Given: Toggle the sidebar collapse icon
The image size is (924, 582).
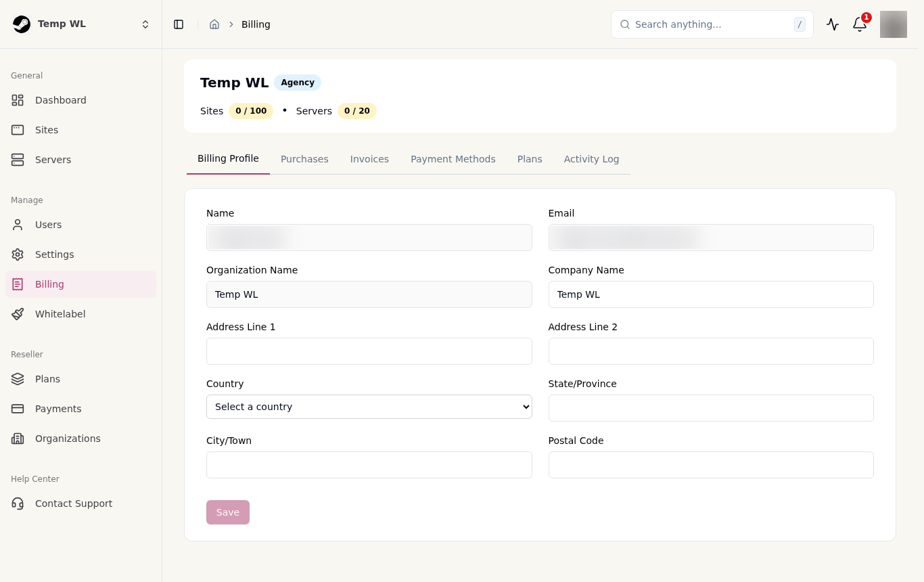Looking at the screenshot, I should [179, 24].
